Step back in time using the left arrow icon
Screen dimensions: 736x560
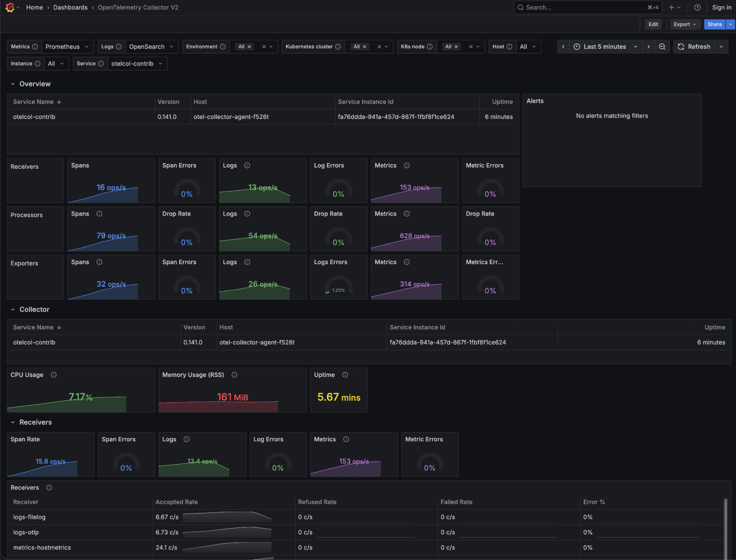pos(563,46)
